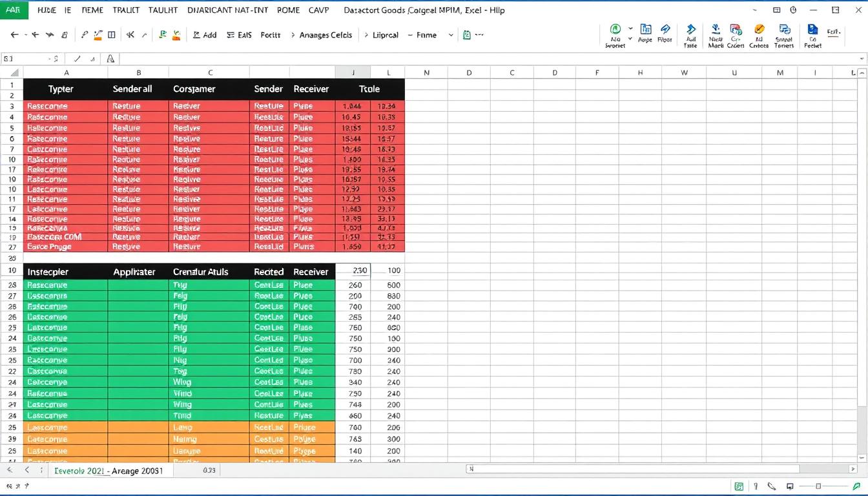The height and width of the screenshot is (496, 868).
Task: Click the blue Fecket document icon
Action: point(813,29)
